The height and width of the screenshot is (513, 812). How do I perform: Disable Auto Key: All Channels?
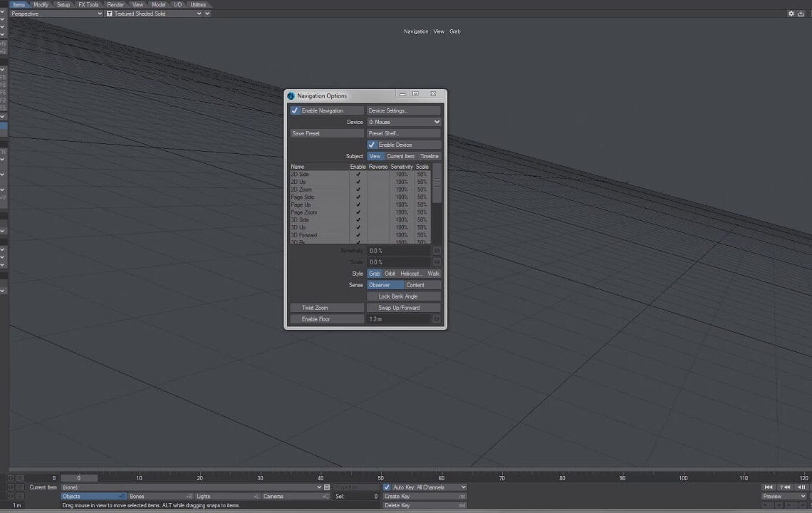point(385,487)
